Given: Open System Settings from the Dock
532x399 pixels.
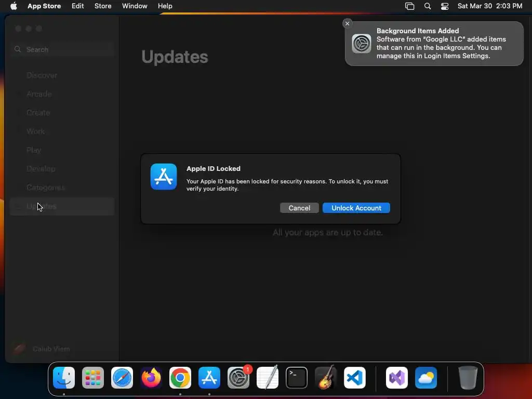Looking at the screenshot, I should [238, 378].
